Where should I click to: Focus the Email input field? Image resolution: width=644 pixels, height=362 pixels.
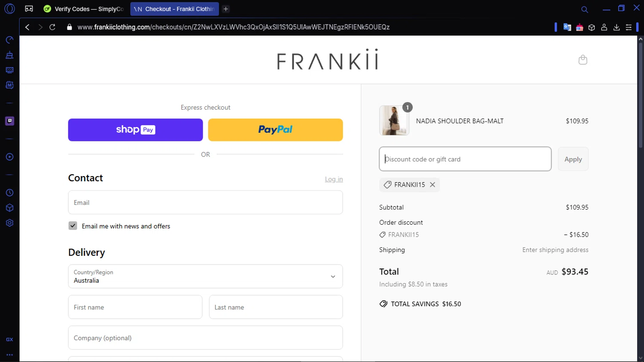pyautogui.click(x=205, y=202)
